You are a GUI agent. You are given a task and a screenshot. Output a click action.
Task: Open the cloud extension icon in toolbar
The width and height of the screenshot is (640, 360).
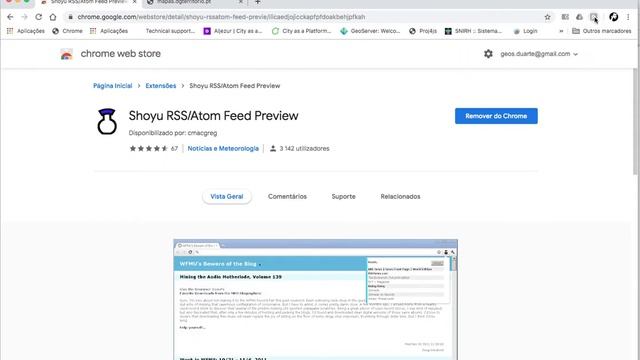point(579,17)
